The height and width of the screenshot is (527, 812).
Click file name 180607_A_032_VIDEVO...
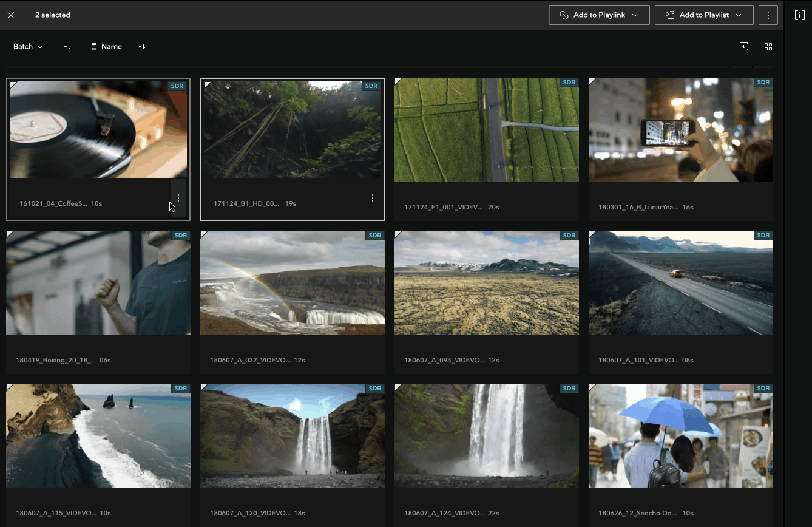[250, 360]
